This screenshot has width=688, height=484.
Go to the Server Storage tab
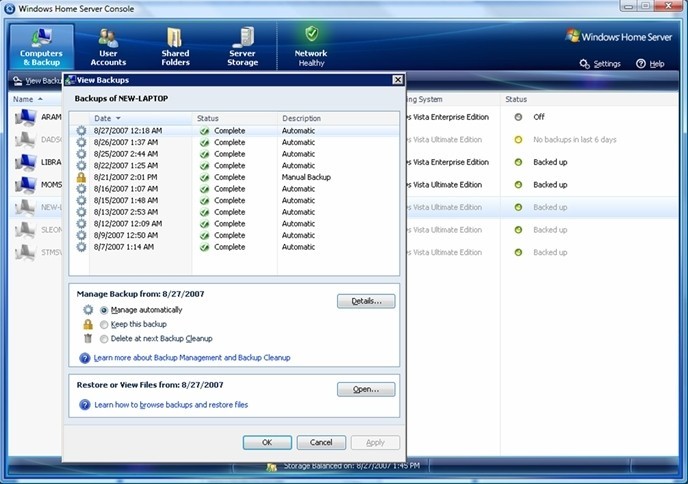click(x=242, y=47)
